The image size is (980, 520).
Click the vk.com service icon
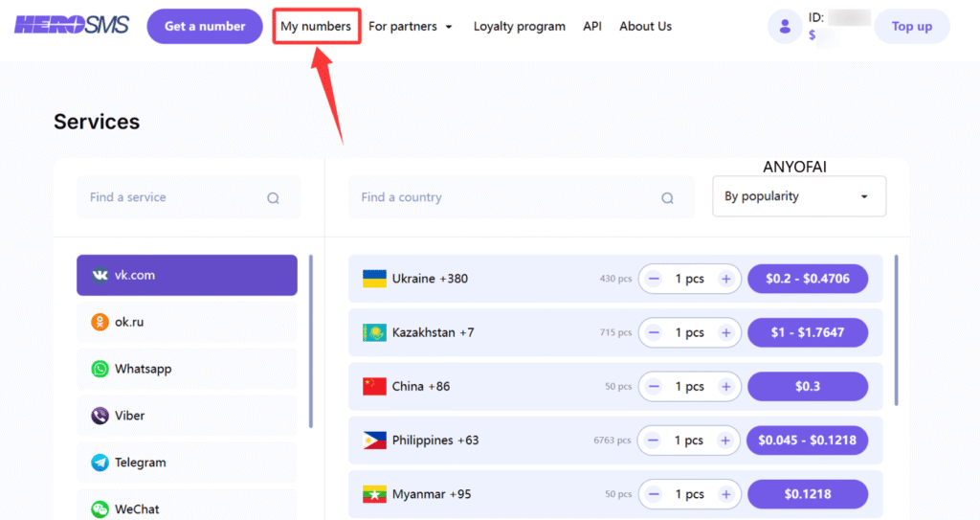click(100, 276)
